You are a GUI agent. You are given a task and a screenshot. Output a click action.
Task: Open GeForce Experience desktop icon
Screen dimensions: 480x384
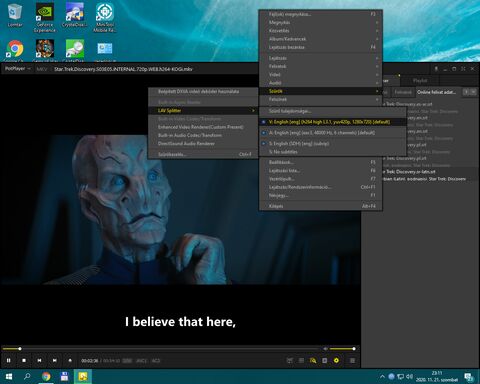(x=45, y=17)
